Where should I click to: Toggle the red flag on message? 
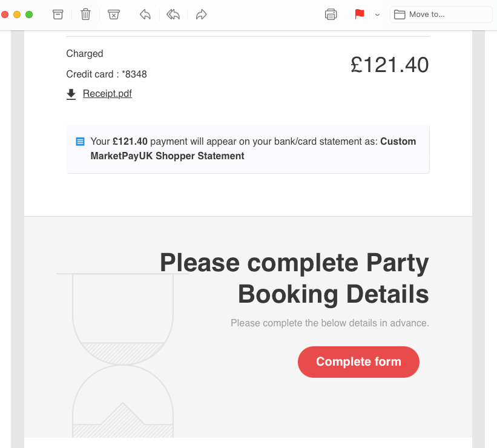click(360, 15)
